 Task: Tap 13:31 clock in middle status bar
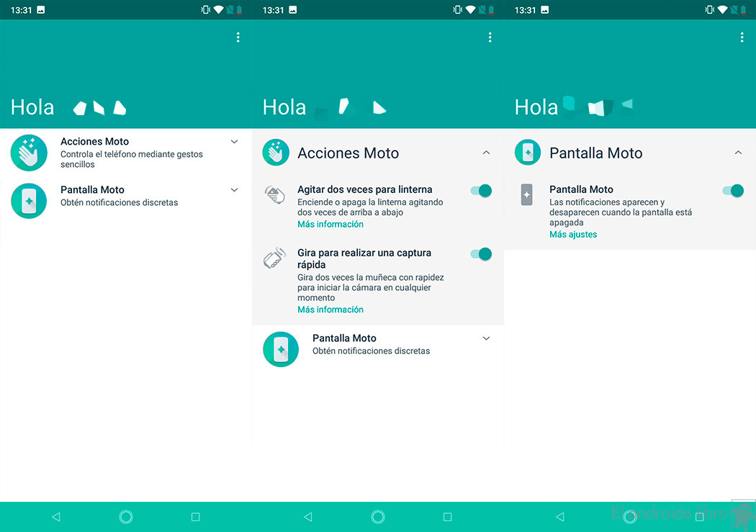(x=273, y=10)
